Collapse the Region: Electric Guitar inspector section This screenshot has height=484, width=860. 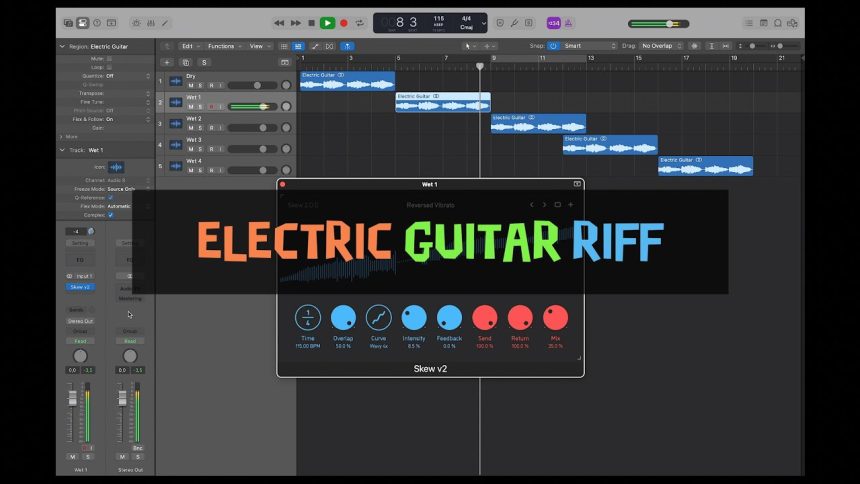(x=61, y=46)
